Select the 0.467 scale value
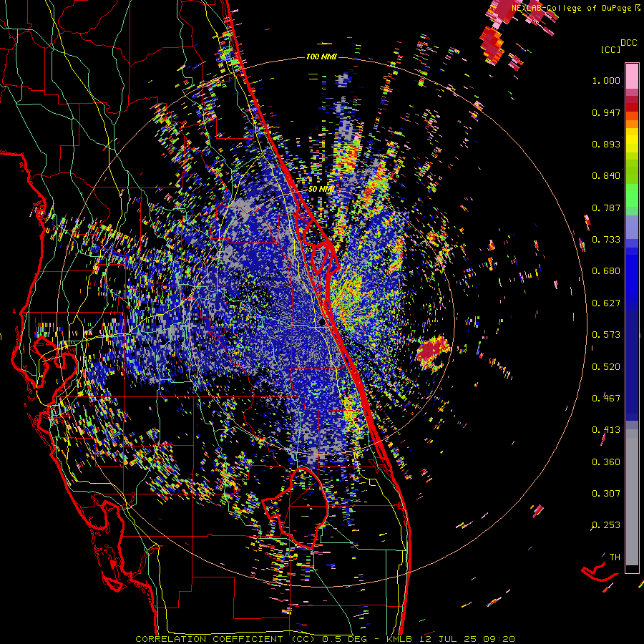Image resolution: width=644 pixels, height=644 pixels. click(606, 399)
